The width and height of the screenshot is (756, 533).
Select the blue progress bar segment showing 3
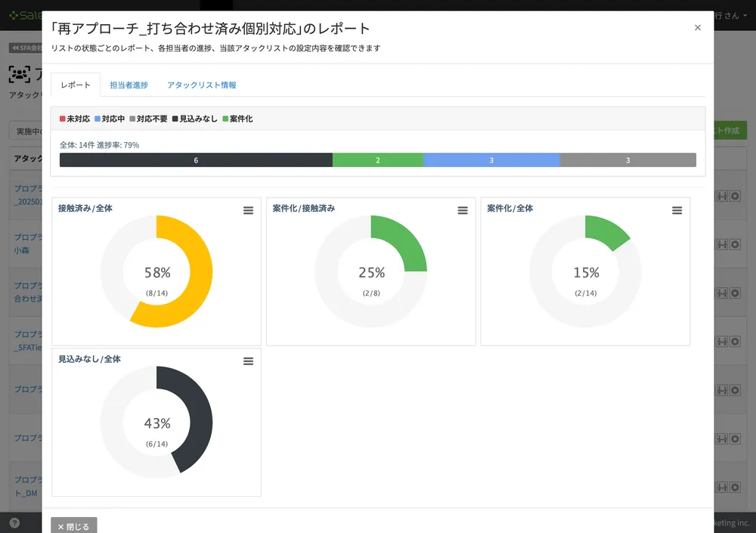tap(491, 160)
